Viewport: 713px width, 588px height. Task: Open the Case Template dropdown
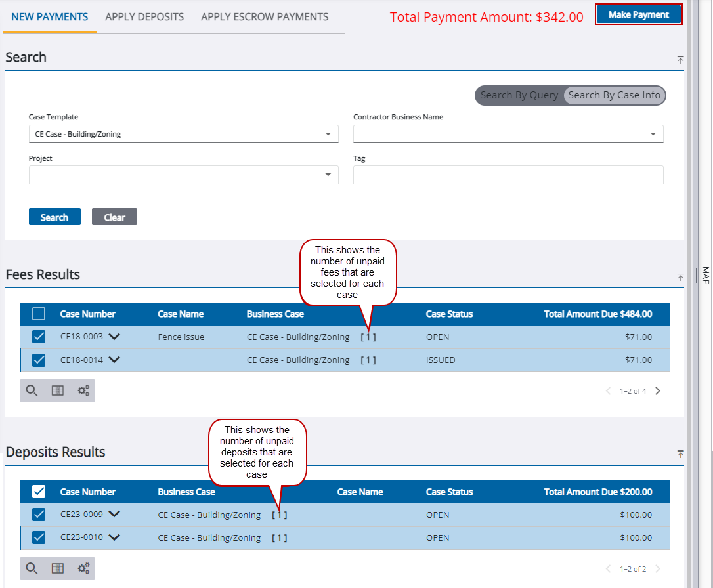(x=328, y=134)
